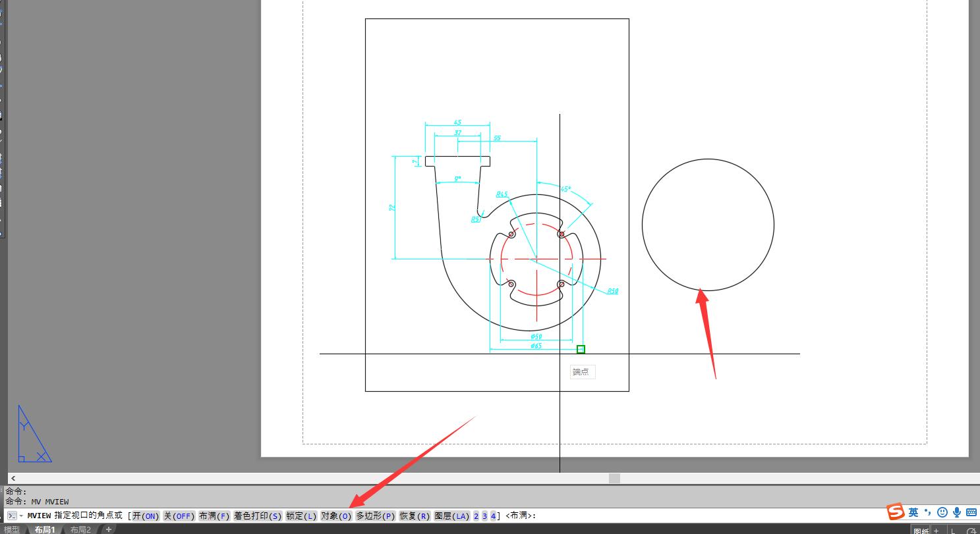Screen dimensions: 980x534
Task: Pick the 3 viewports option
Action: tap(484, 516)
